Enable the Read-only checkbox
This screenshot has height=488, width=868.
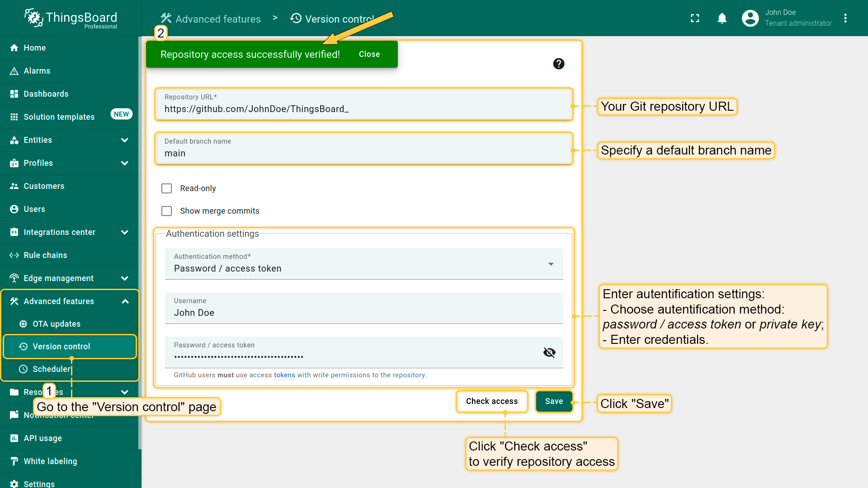[167, 188]
